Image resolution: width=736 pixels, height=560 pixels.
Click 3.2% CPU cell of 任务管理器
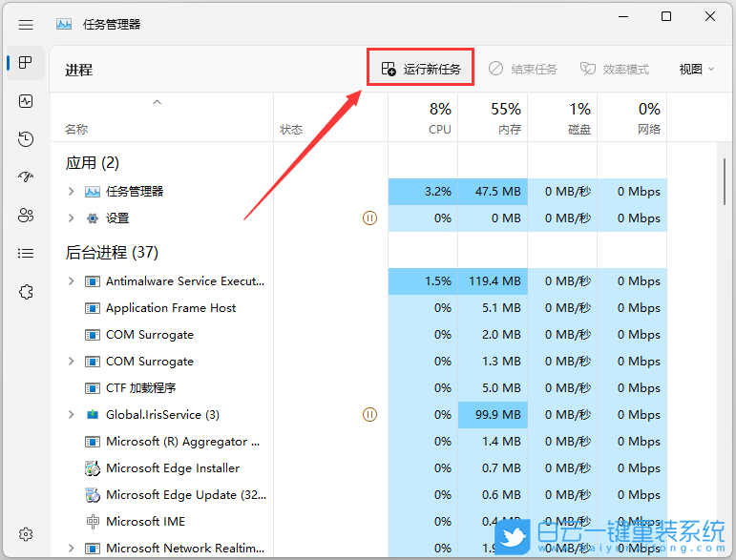pyautogui.click(x=423, y=192)
